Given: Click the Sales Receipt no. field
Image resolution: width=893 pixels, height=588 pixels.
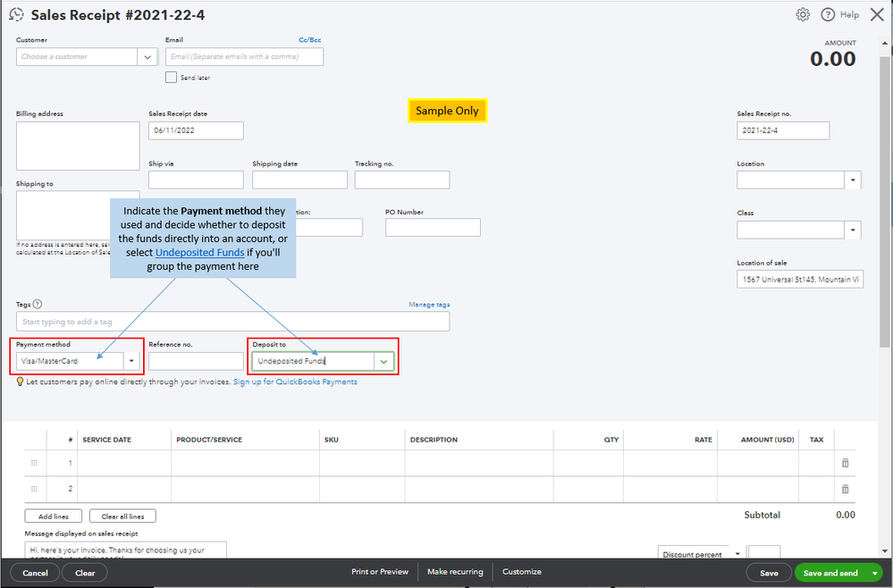Looking at the screenshot, I should tap(783, 130).
